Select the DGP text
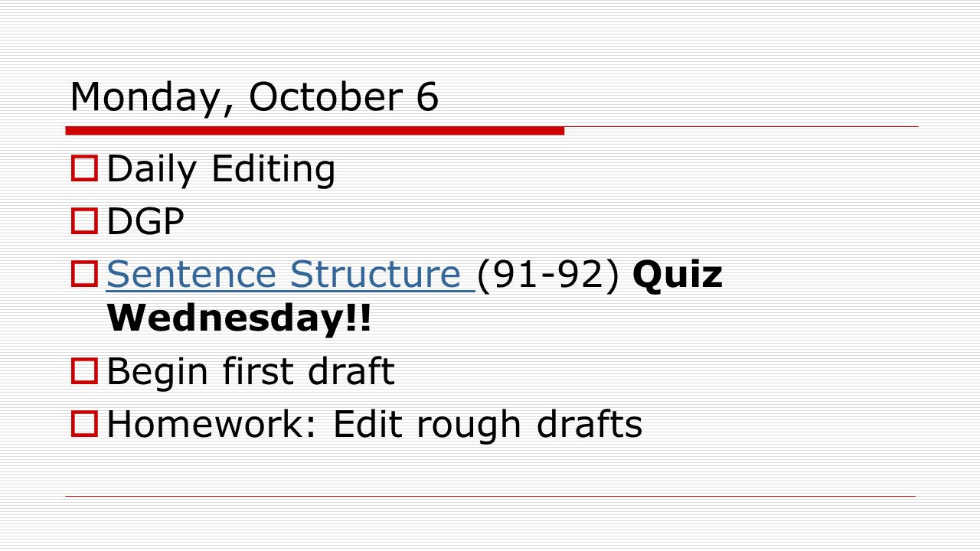 pos(145,222)
